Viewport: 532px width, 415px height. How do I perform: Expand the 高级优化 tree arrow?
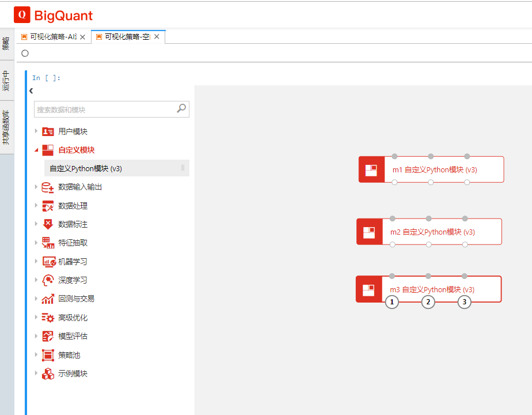tap(36, 317)
